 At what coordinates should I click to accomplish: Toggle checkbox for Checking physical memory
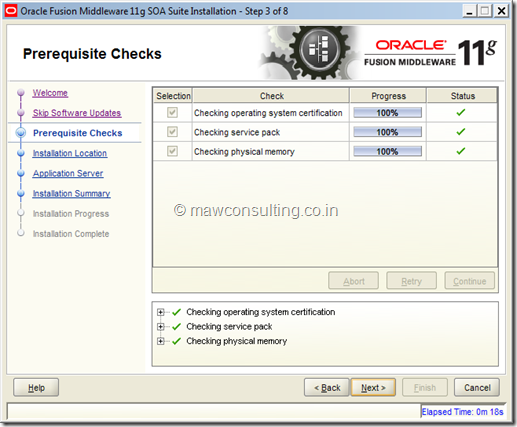pos(172,151)
